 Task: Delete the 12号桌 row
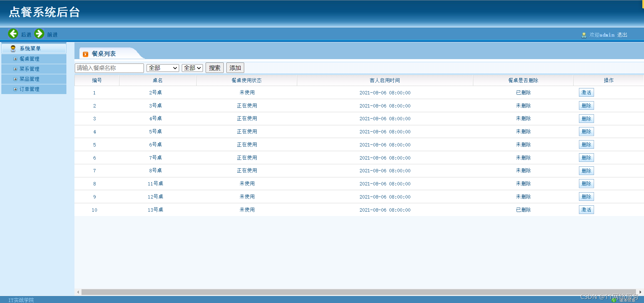click(x=586, y=197)
